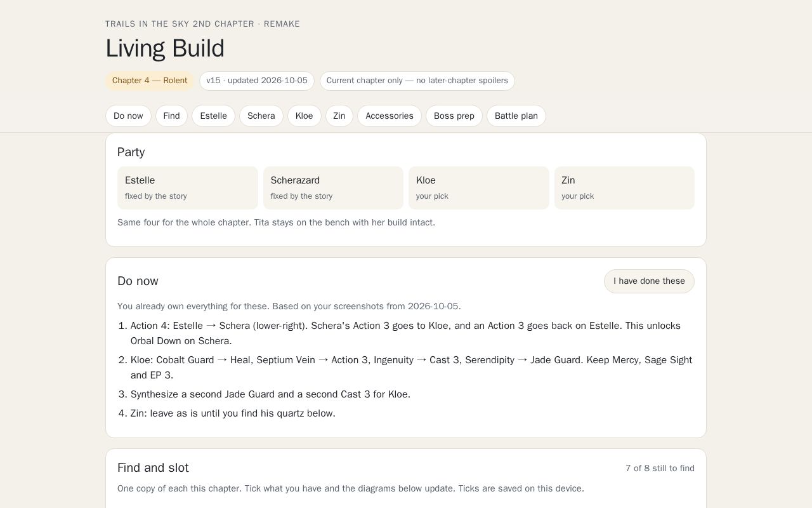Open the Find nav pill
The image size is (812, 508).
[x=171, y=116]
